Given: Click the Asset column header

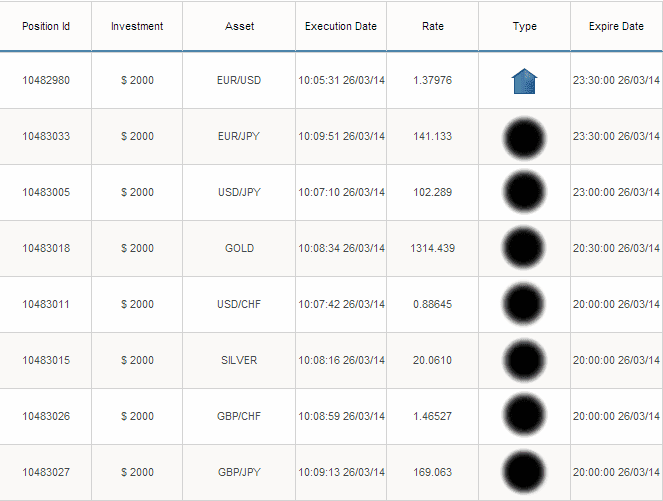Looking at the screenshot, I should (239, 26).
